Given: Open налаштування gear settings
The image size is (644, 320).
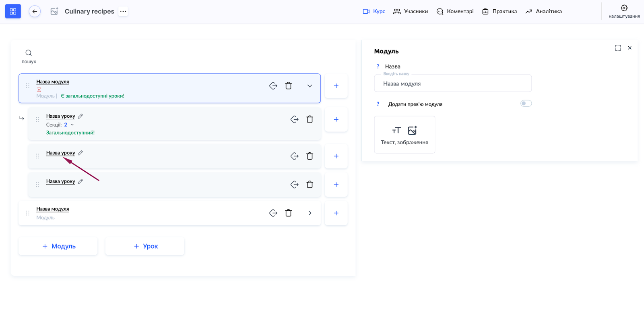Looking at the screenshot, I should click(624, 8).
